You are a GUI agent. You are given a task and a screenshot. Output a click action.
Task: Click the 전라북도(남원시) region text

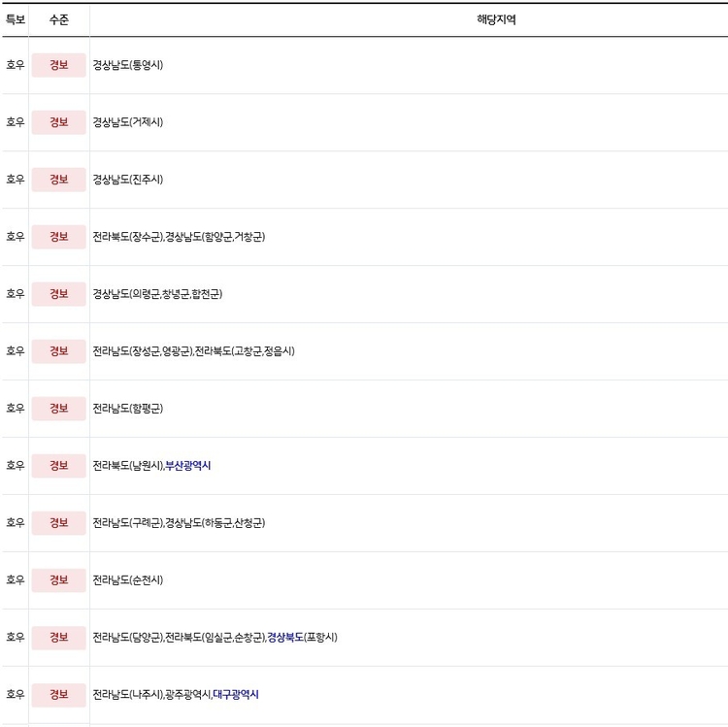click(x=128, y=466)
